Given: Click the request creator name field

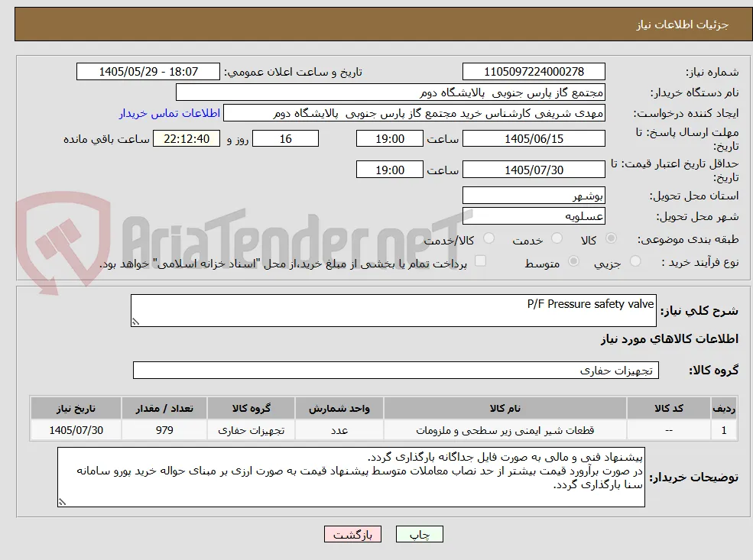Looking at the screenshot, I should coord(414,113).
